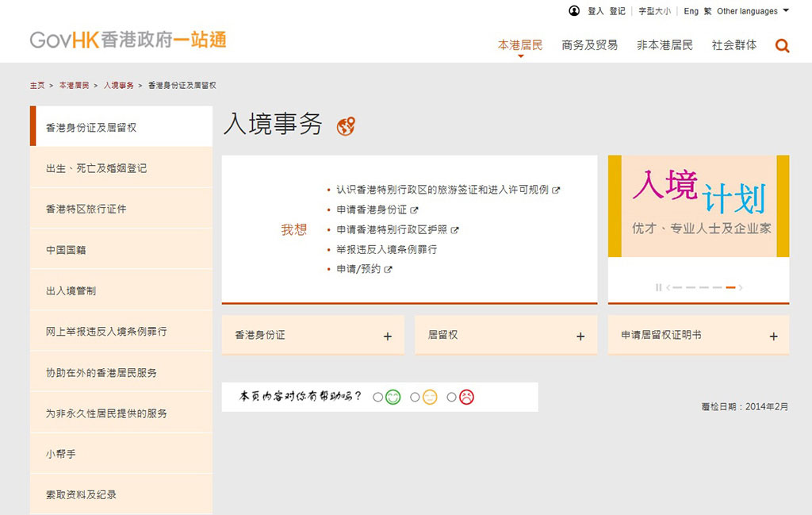Open 出入境管制 in the sidebar menu
Viewport: 812px width, 515px height.
click(x=71, y=291)
